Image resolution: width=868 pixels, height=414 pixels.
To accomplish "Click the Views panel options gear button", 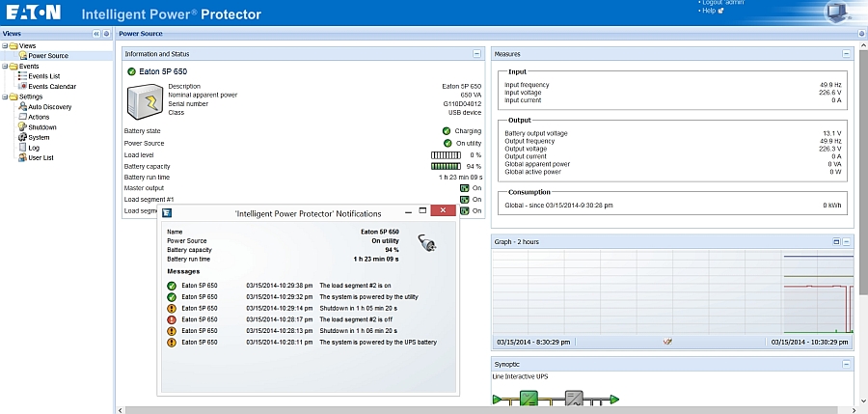I will (106, 34).
